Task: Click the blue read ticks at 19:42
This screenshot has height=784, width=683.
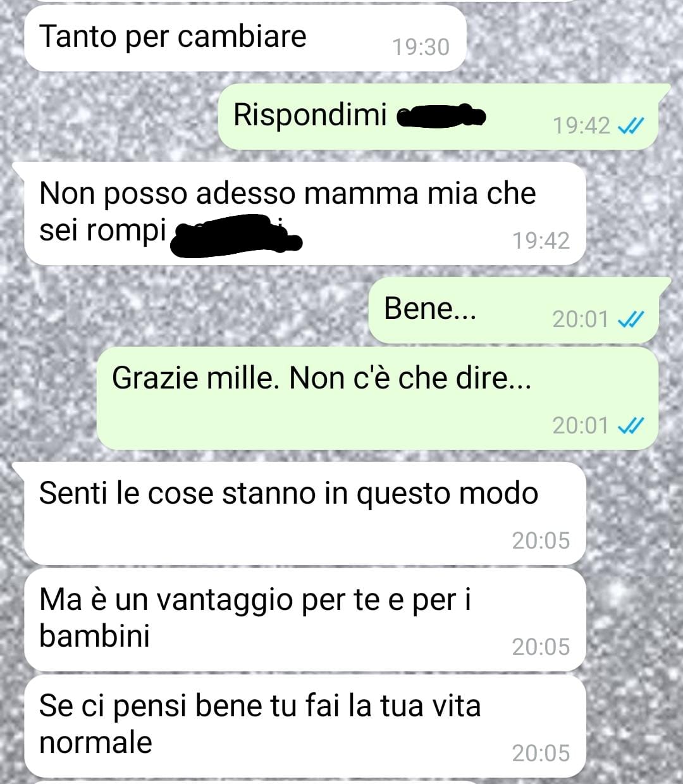Action: tap(631, 126)
